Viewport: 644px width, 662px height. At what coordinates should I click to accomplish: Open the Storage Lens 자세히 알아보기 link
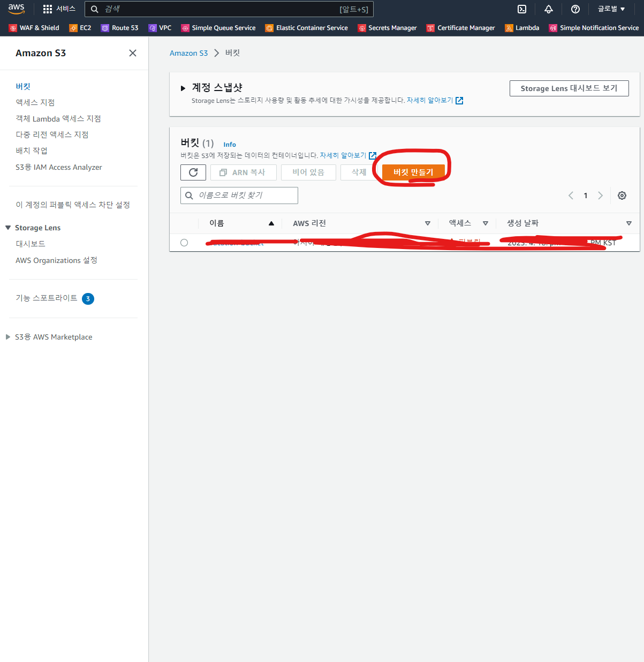[x=435, y=100]
